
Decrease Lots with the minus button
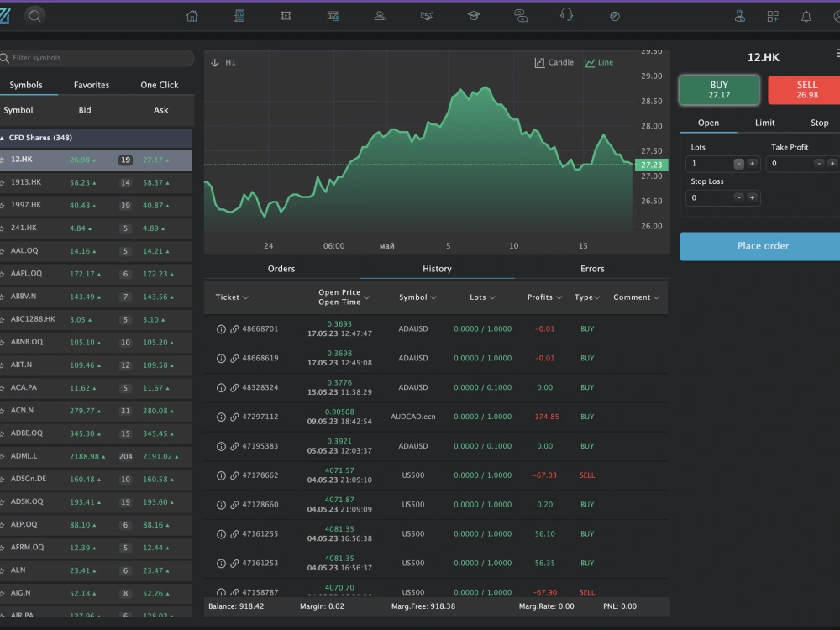(x=738, y=164)
